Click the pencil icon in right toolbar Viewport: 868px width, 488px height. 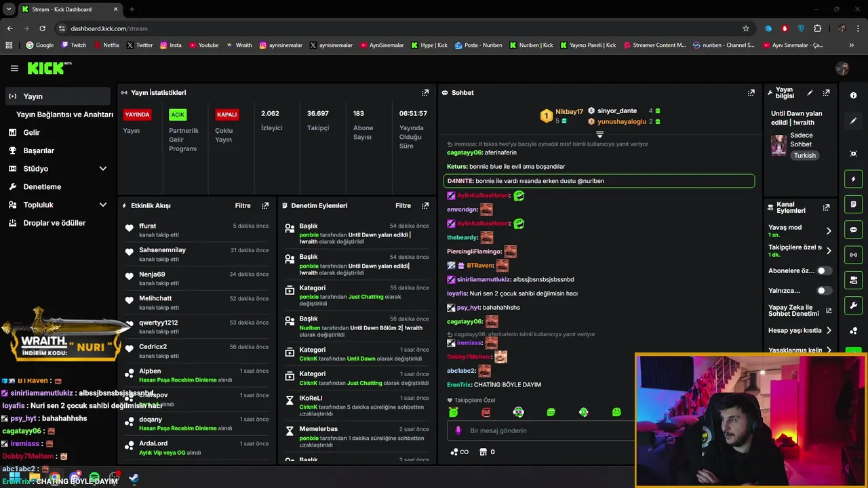pos(853,121)
